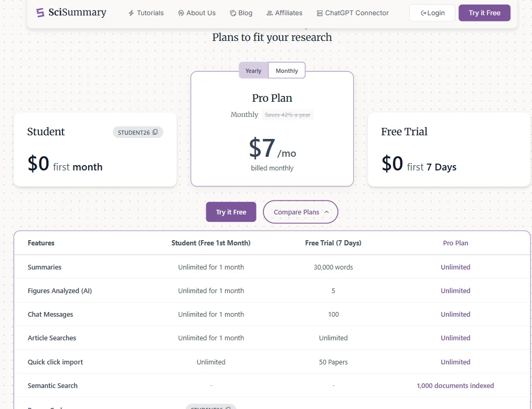
Task: Click Student 'Unlimited' in Quick click import row
Action: pos(211,362)
